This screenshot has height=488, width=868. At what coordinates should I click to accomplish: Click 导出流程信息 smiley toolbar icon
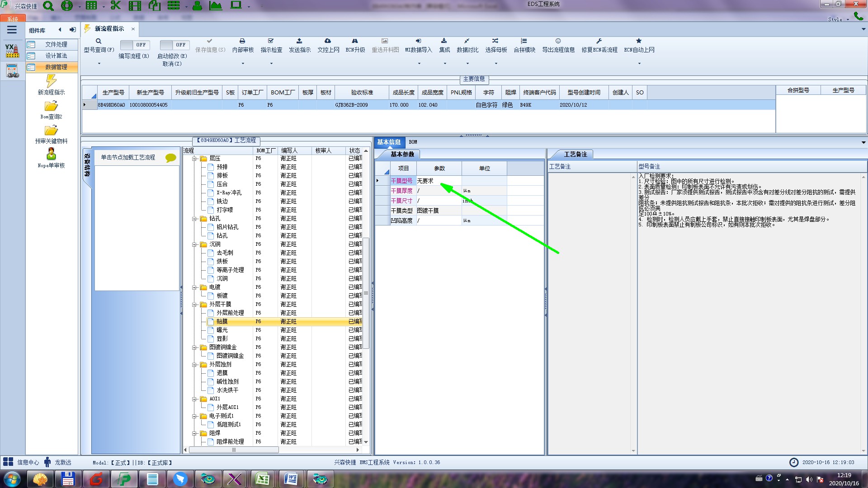(x=558, y=41)
